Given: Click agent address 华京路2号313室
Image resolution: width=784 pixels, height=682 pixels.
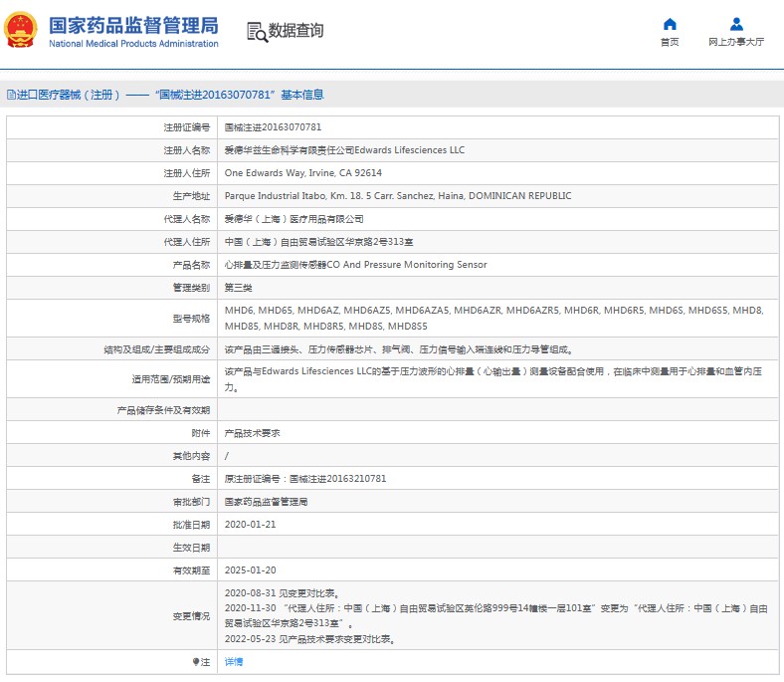Looking at the screenshot, I should [x=318, y=242].
